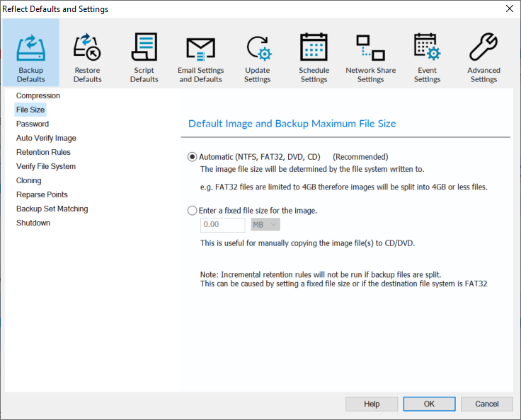Select the Automatic file size radio button
Screen dimensions: 521x420
pos(193,157)
